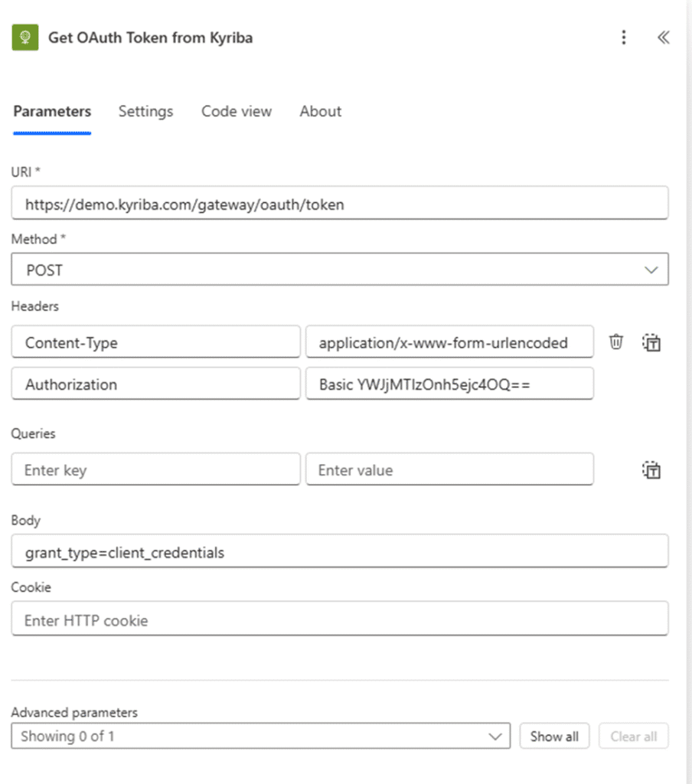Select the About tab

point(320,112)
